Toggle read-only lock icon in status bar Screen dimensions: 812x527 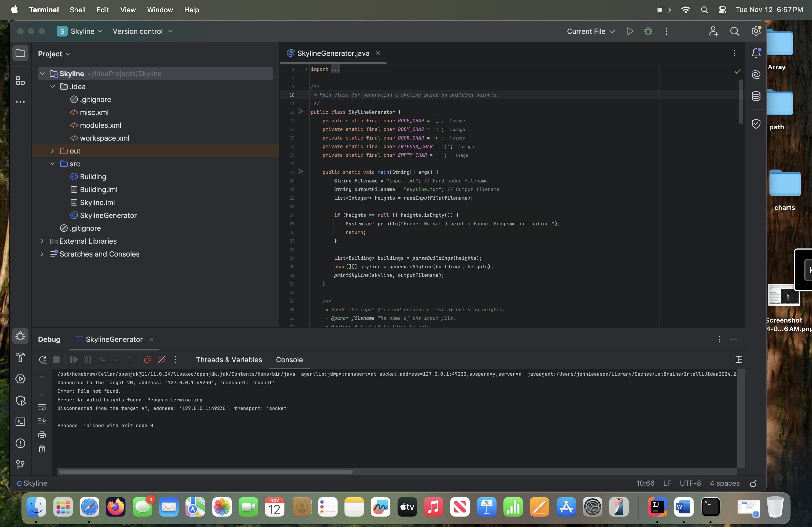pos(753,483)
